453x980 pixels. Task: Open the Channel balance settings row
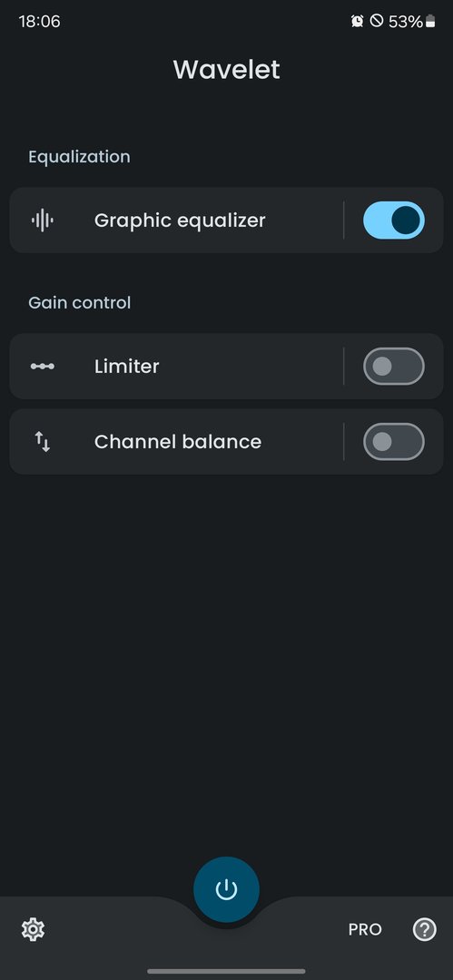[176, 442]
